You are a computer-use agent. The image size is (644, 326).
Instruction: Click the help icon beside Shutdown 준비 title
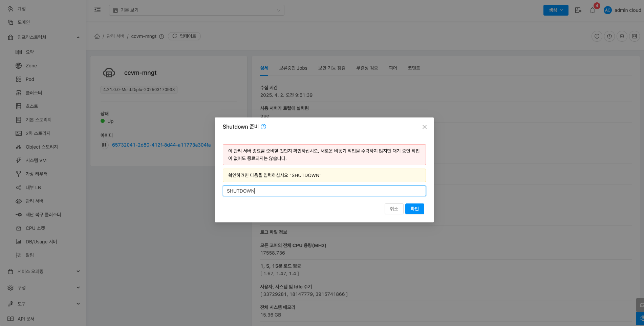(263, 127)
